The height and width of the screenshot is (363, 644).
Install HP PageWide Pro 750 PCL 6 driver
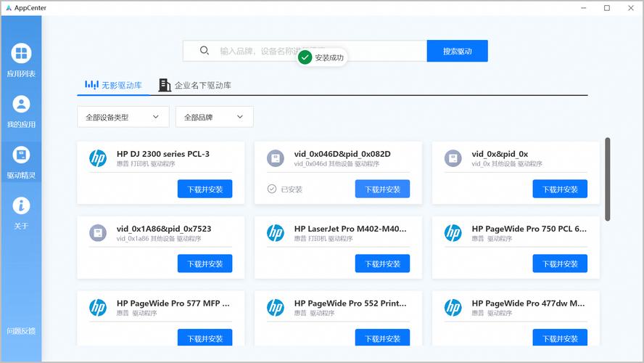pyautogui.click(x=560, y=264)
